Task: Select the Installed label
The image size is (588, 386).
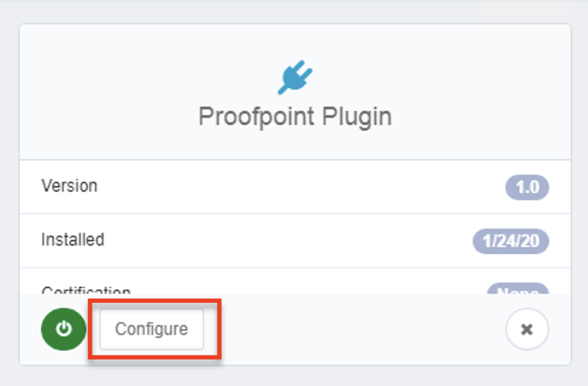Action: (72, 240)
